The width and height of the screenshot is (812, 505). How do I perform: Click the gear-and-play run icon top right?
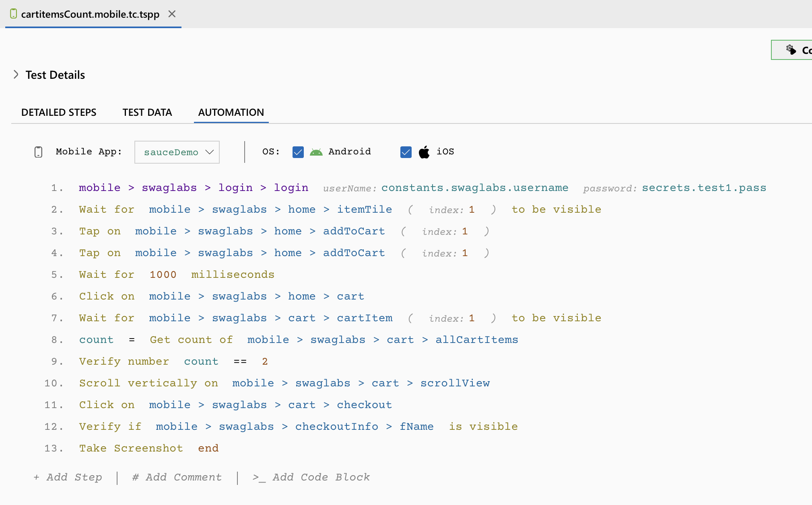point(791,49)
